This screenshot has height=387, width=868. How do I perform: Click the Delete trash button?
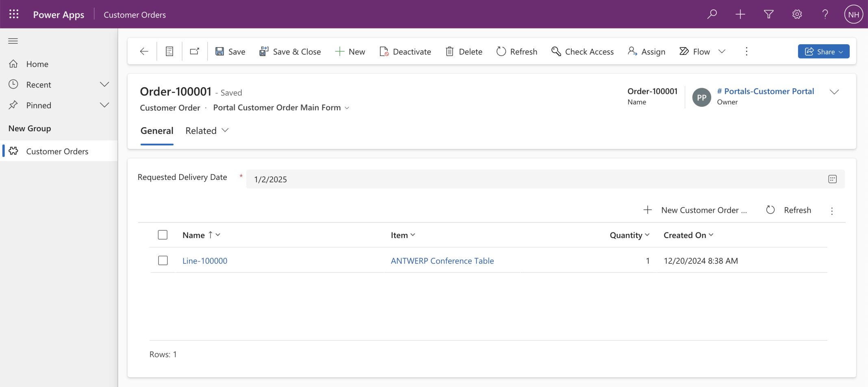464,52
